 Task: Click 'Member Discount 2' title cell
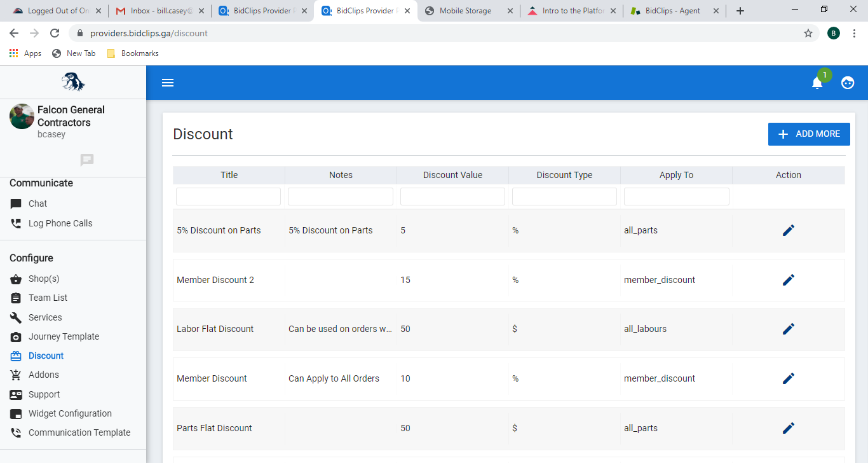215,280
